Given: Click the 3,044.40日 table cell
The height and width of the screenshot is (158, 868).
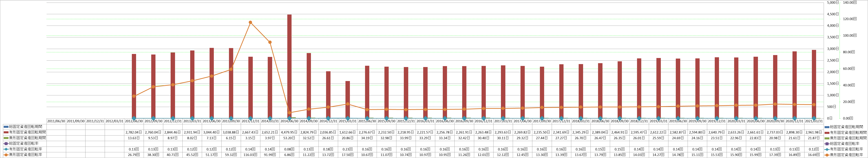Looking at the screenshot, I should (x=212, y=132).
